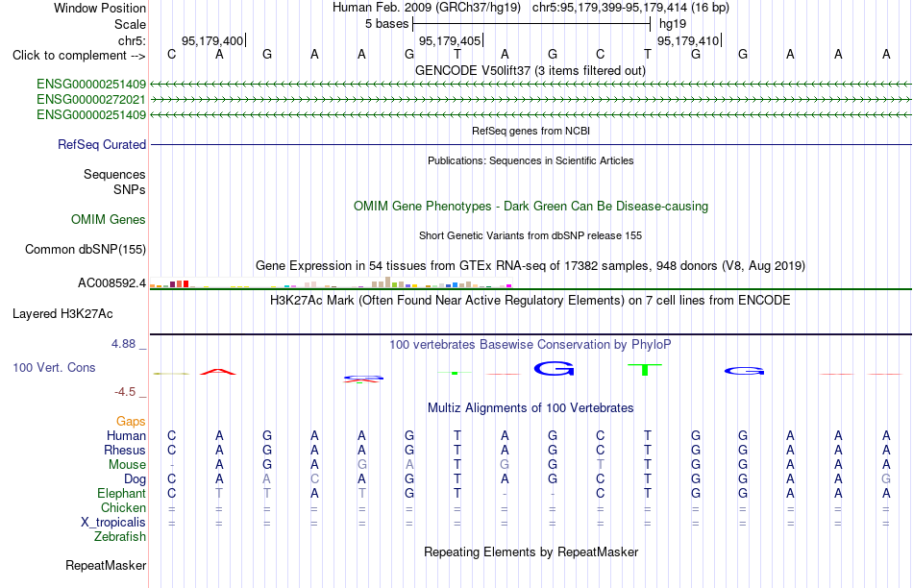Click the ENSG00000272021 gene label
This screenshot has height=588, width=913.
(x=91, y=100)
